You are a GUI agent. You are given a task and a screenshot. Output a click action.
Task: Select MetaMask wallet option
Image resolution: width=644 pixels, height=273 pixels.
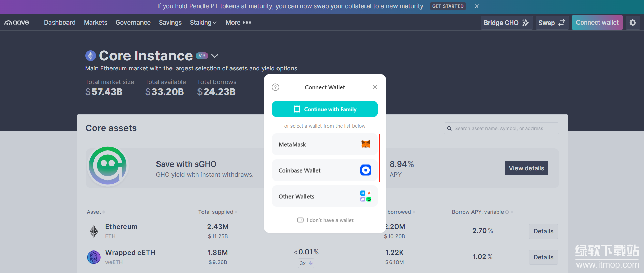click(325, 145)
